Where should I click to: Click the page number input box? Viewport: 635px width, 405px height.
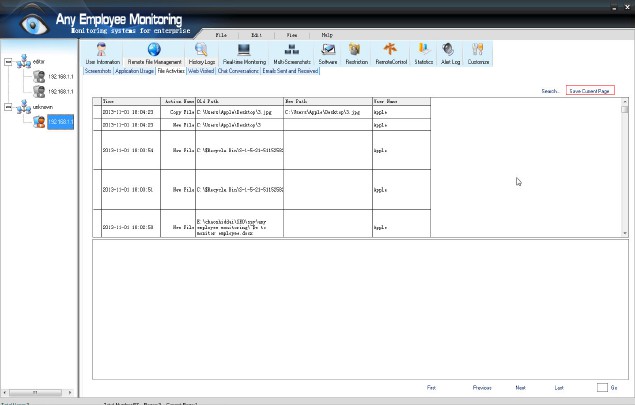[602, 388]
